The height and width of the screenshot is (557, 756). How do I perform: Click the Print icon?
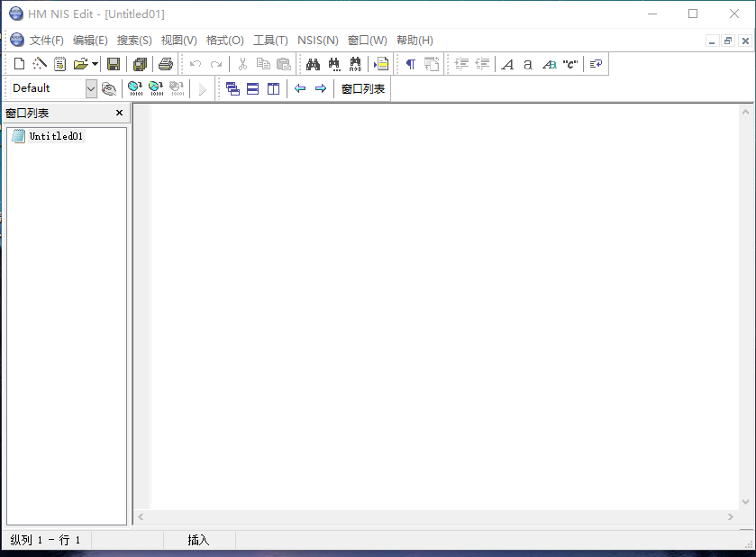click(x=166, y=63)
